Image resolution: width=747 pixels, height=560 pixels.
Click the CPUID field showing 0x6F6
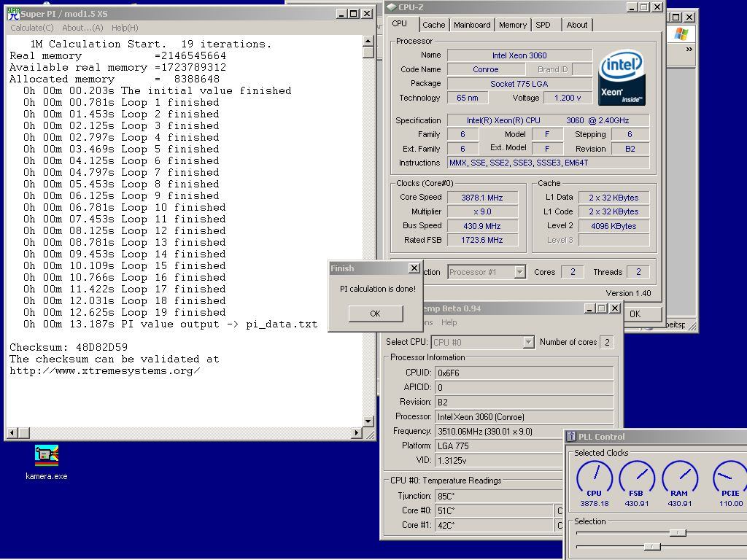pos(524,373)
